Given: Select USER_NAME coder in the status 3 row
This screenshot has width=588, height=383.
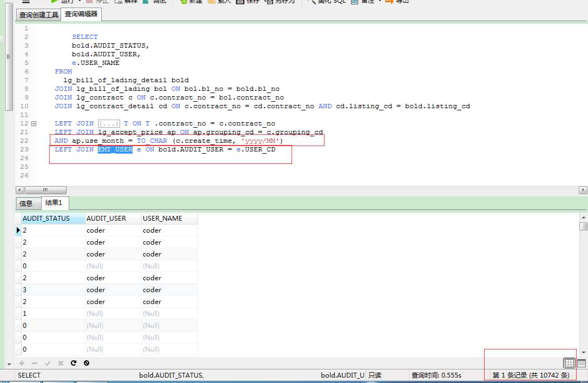Looking at the screenshot, I should [169, 289].
